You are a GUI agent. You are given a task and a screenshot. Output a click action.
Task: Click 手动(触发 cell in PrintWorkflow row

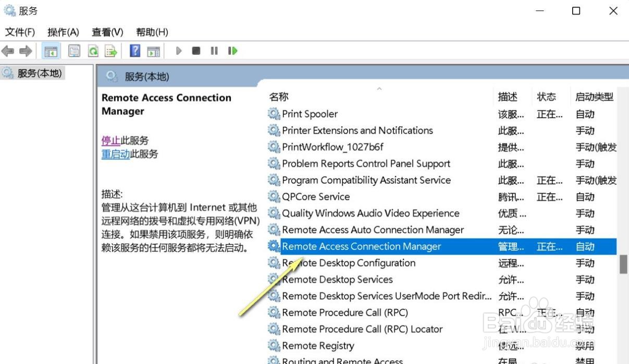click(596, 147)
